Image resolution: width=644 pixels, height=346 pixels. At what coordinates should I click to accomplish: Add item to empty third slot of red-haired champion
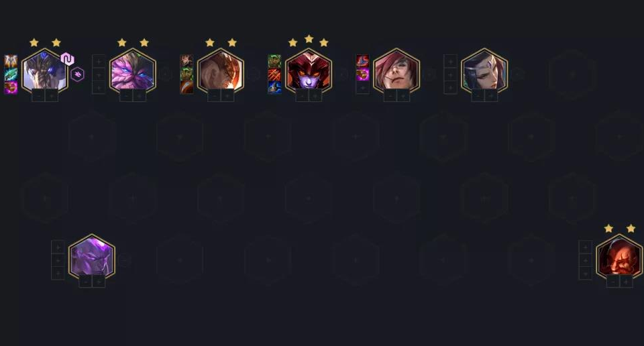coord(362,87)
